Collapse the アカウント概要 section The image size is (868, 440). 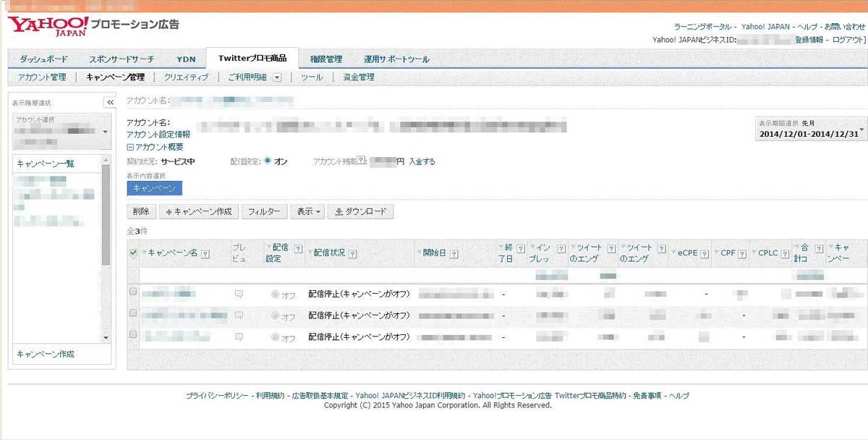(155, 146)
